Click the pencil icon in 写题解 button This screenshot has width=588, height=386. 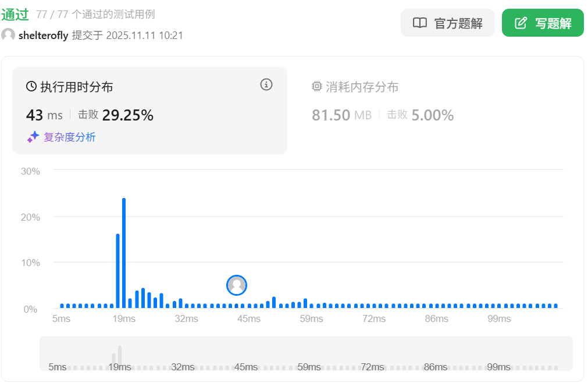click(521, 23)
